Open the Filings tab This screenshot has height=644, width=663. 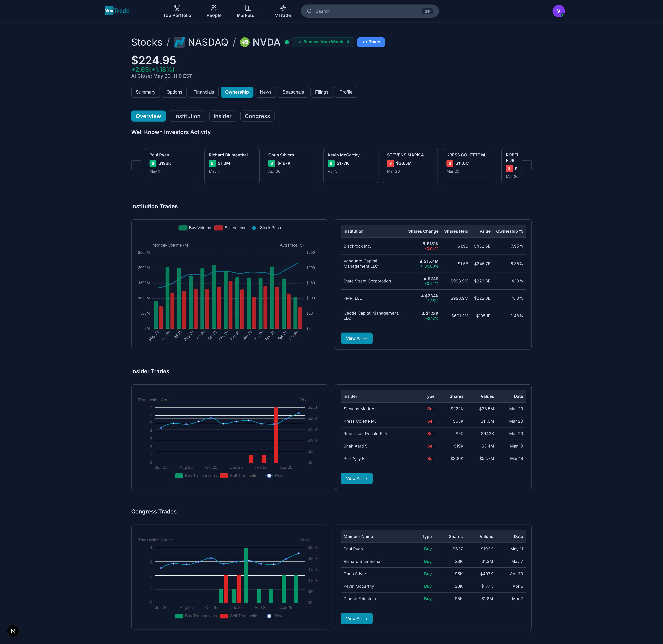(321, 92)
